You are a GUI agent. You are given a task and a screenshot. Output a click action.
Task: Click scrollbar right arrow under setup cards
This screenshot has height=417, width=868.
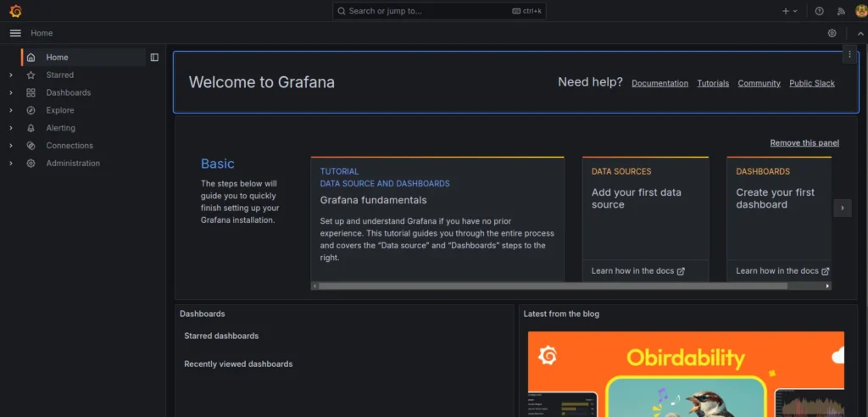827,286
